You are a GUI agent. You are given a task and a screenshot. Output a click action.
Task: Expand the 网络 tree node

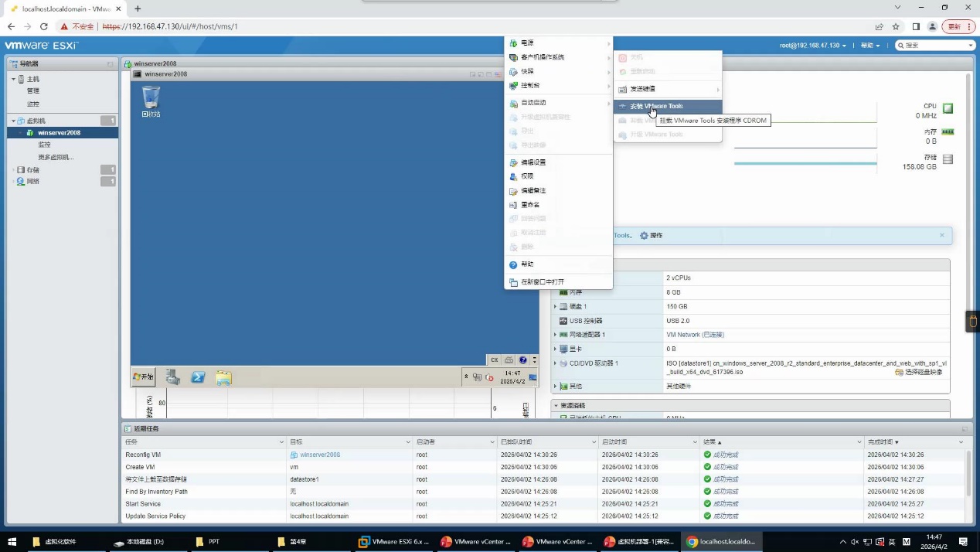(13, 181)
